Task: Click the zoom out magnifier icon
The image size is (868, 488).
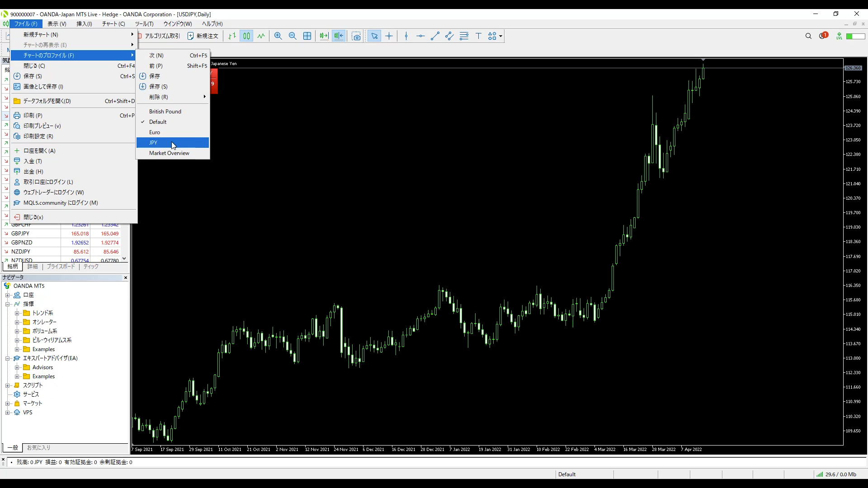Action: coord(292,36)
